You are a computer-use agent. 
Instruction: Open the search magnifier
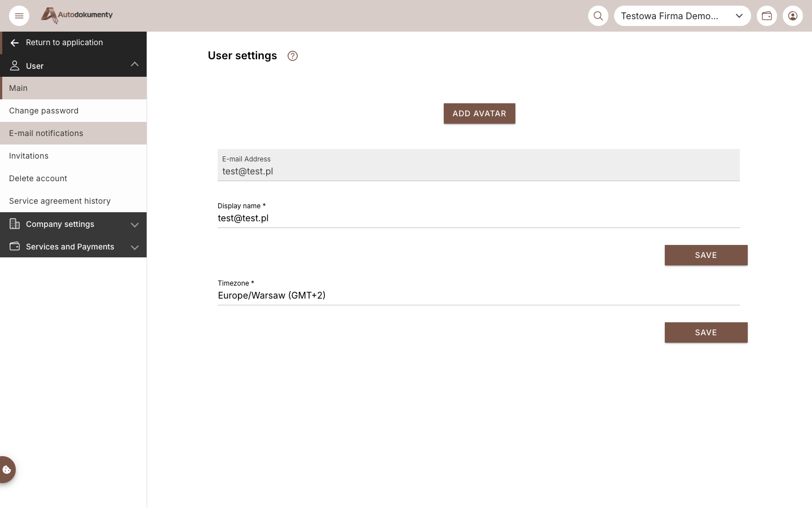(598, 16)
